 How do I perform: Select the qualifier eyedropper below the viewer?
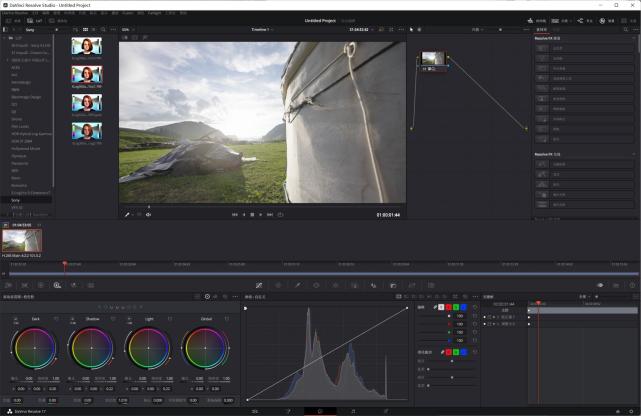point(127,214)
